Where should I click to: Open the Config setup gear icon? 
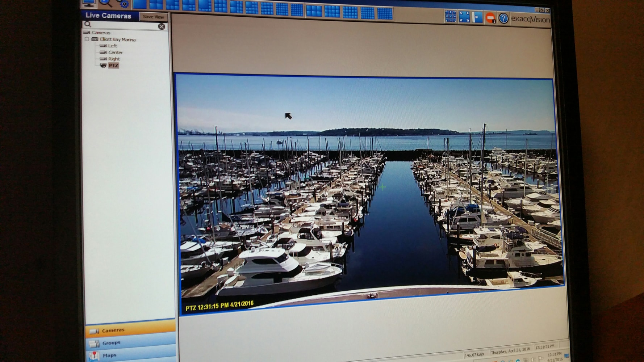pyautogui.click(x=123, y=4)
